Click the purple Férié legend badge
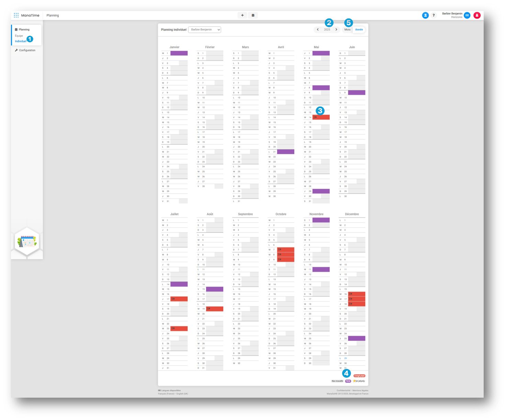This screenshot has height=420, width=506. tap(348, 381)
